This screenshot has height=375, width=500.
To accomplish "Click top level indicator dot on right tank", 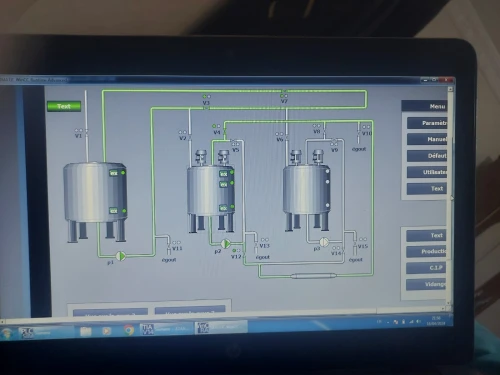I will [328, 171].
